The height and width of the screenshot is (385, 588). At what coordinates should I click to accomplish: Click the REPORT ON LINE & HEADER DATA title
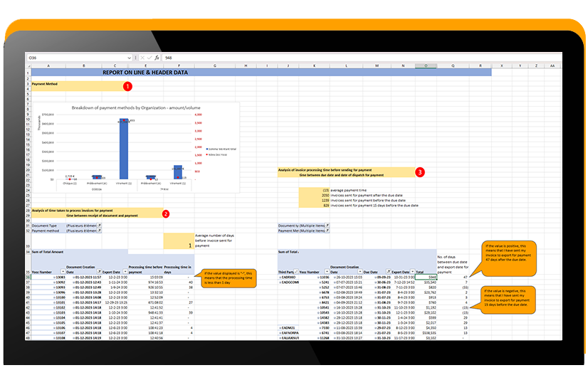tap(145, 73)
